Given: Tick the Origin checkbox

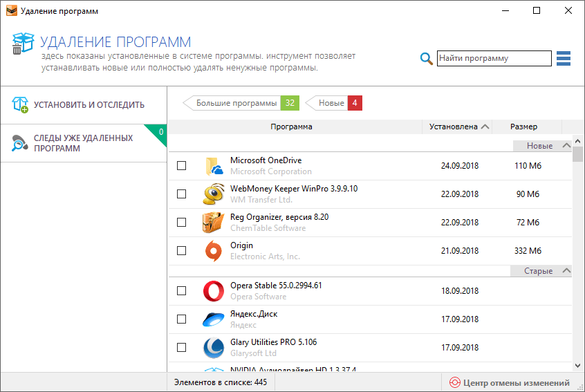Looking at the screenshot, I should 182,251.
